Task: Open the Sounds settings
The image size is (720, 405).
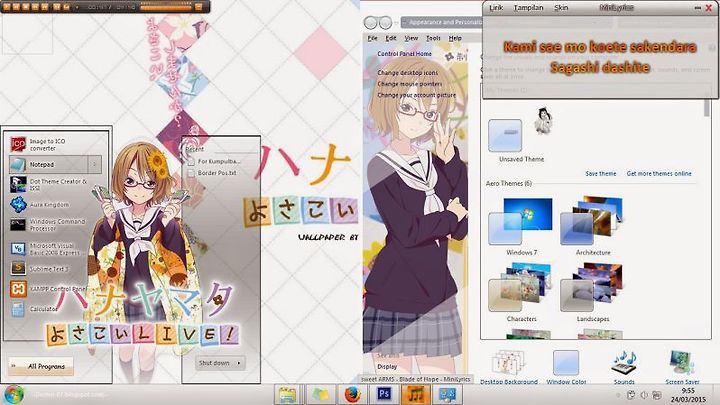Action: click(624, 366)
